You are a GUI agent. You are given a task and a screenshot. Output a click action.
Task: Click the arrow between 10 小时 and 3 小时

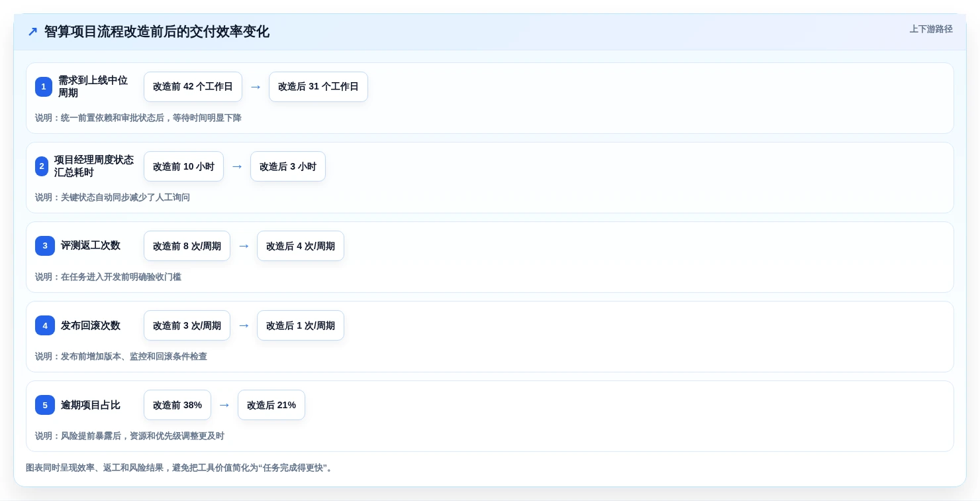(x=237, y=166)
